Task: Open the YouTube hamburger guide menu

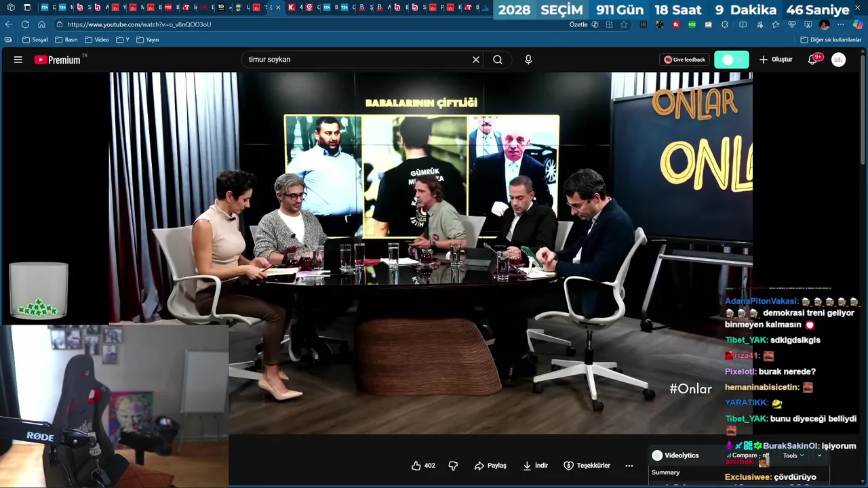Action: [x=18, y=60]
